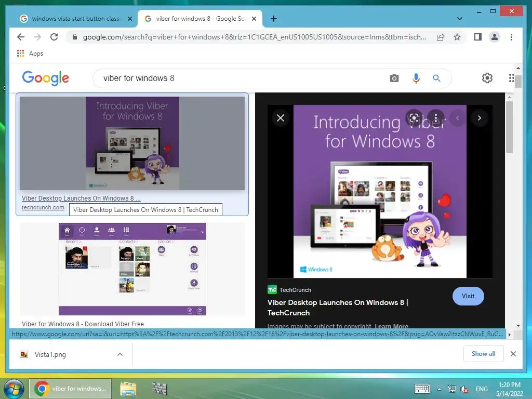Close the image preview panel

coord(281,118)
